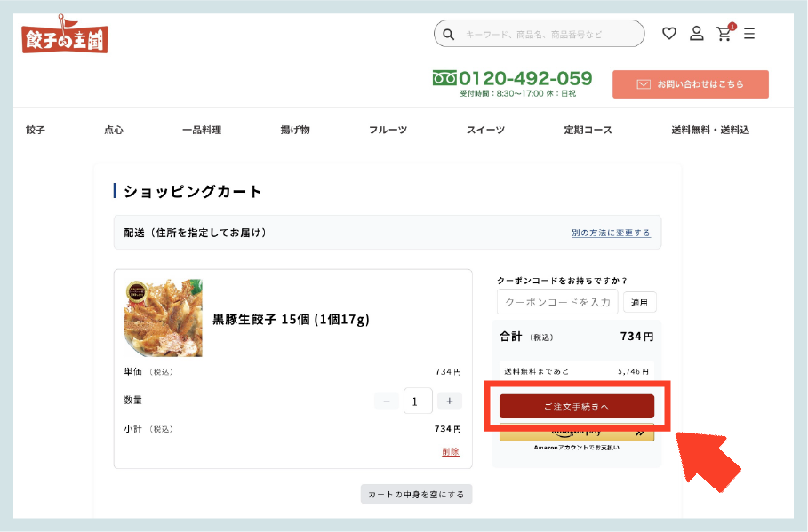The height and width of the screenshot is (532, 808).
Task: Click the 別の方法に変更する link
Action: tap(611, 233)
